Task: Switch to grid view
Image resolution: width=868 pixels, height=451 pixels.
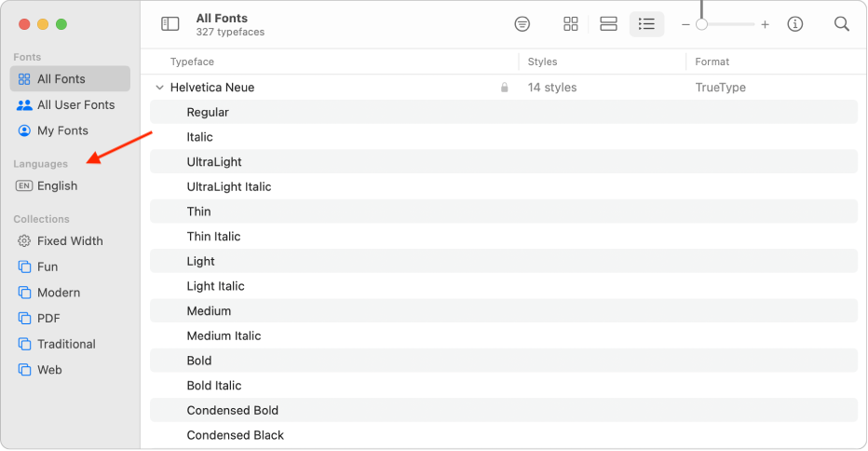Action: point(571,24)
